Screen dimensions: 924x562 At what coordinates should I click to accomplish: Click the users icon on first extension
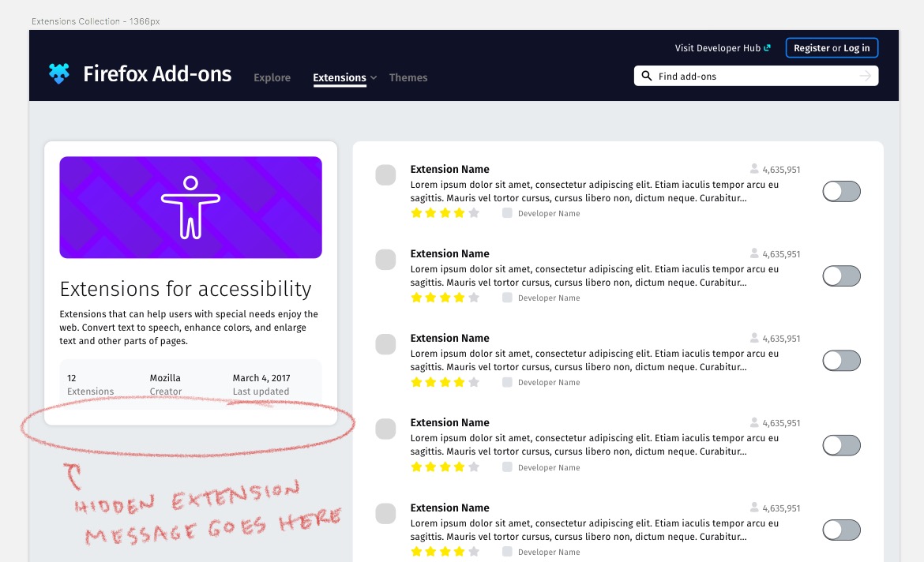coord(754,169)
